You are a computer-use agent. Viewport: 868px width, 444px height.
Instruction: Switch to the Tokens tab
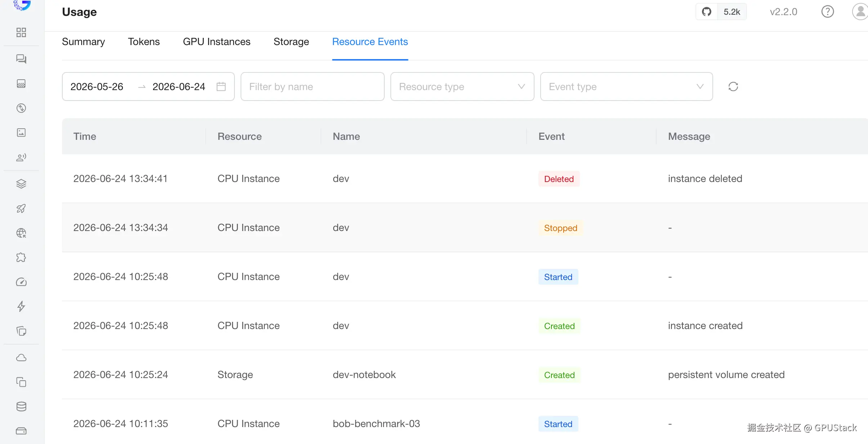tap(144, 42)
